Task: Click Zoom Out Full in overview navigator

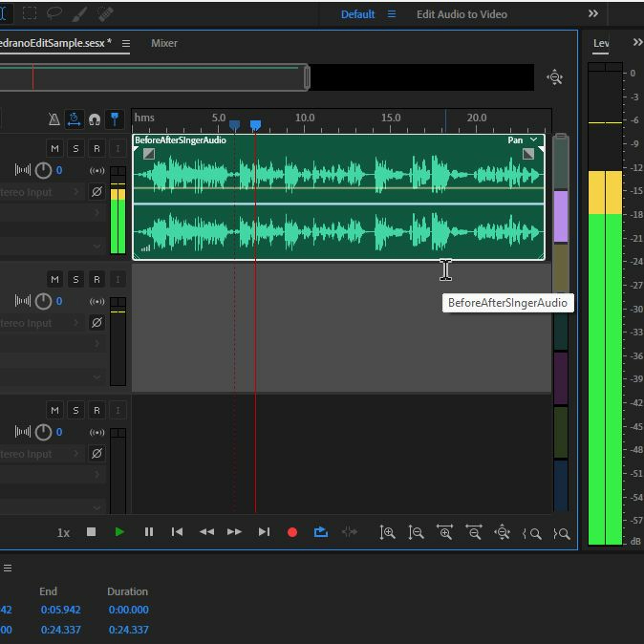Action: [x=555, y=77]
